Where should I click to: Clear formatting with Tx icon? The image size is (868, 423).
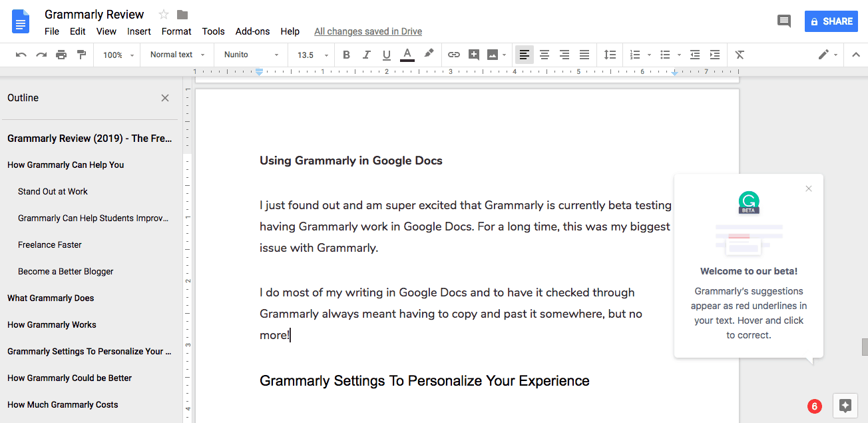[740, 55]
